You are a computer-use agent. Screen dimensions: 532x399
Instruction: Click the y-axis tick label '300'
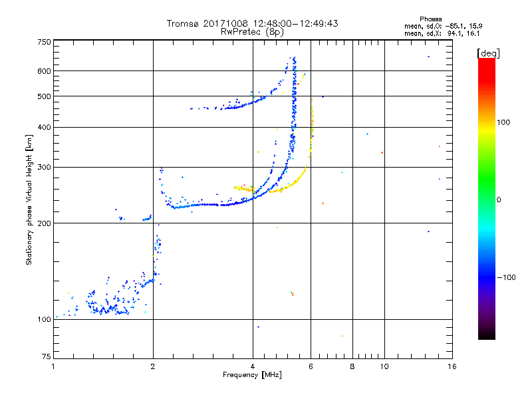pos(45,167)
